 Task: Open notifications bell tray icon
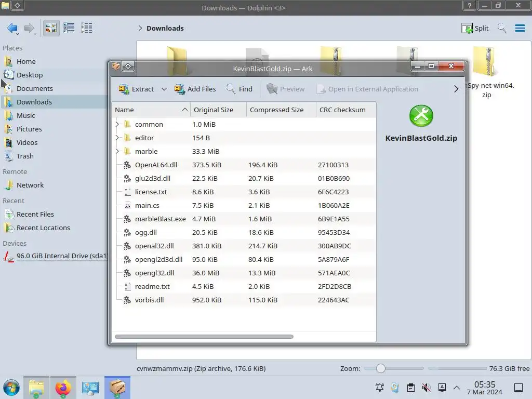[379, 388]
